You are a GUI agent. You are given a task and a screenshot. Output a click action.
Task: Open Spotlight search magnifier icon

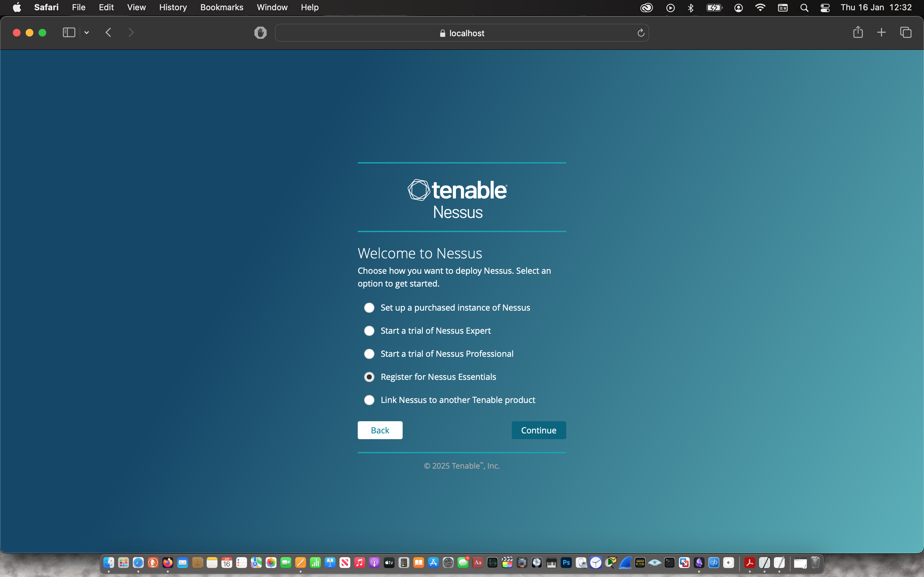click(804, 8)
